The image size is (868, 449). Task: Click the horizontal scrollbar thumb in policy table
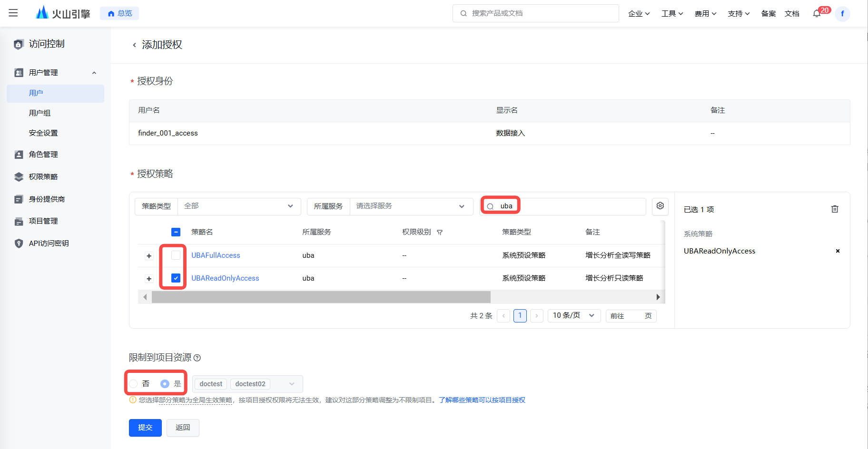pyautogui.click(x=321, y=297)
